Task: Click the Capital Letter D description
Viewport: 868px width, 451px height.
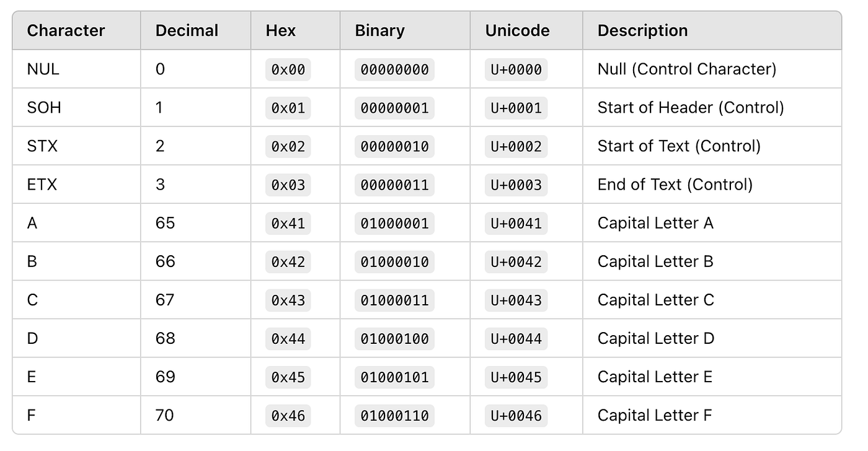Action: pyautogui.click(x=656, y=338)
